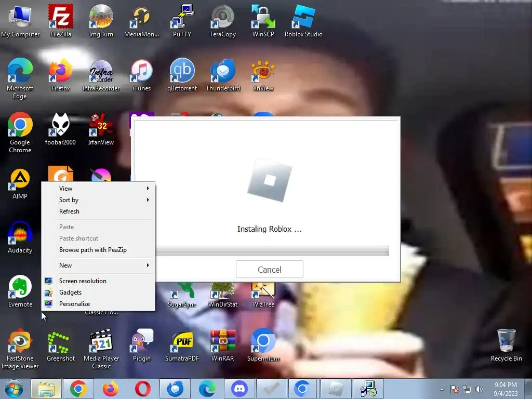Click the SumatraPDF desktop icon
The image size is (532, 399).
pyautogui.click(x=182, y=345)
